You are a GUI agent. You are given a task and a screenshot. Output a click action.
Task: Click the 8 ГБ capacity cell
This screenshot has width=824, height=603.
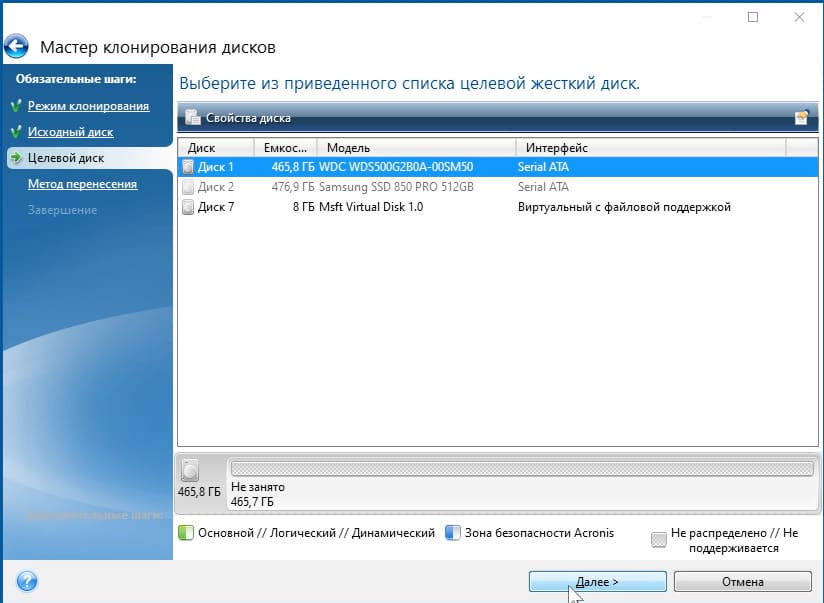(x=303, y=207)
